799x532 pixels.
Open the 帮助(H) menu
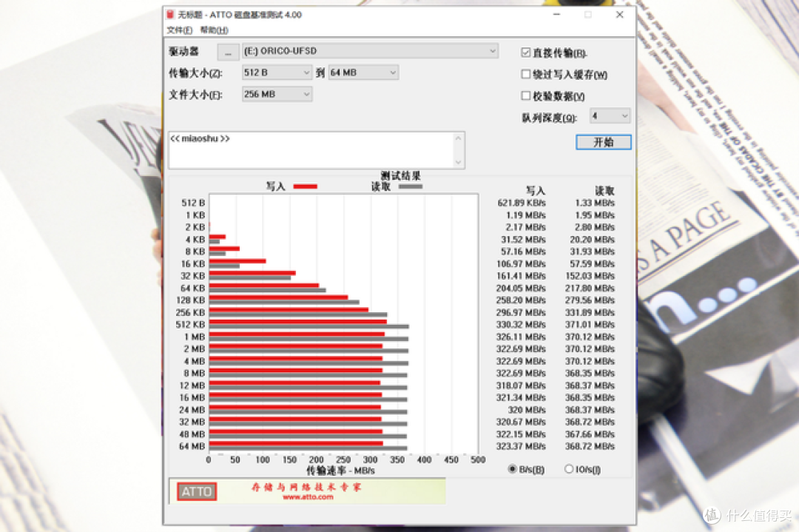pyautogui.click(x=214, y=30)
